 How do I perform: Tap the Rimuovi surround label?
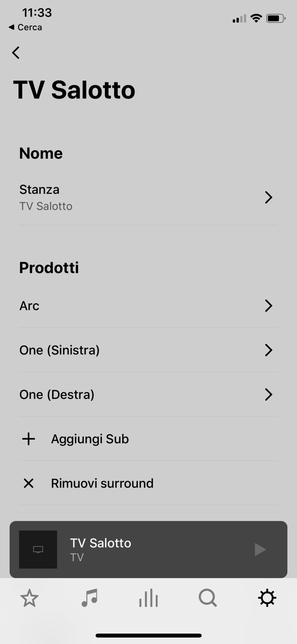[102, 483]
